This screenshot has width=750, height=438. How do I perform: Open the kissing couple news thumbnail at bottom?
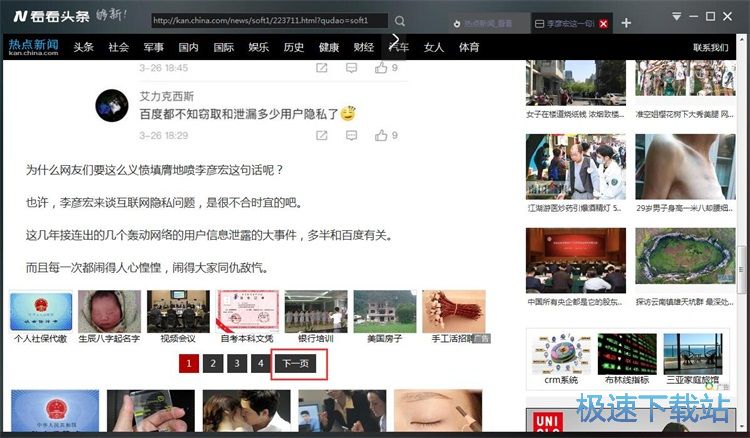tap(246, 411)
